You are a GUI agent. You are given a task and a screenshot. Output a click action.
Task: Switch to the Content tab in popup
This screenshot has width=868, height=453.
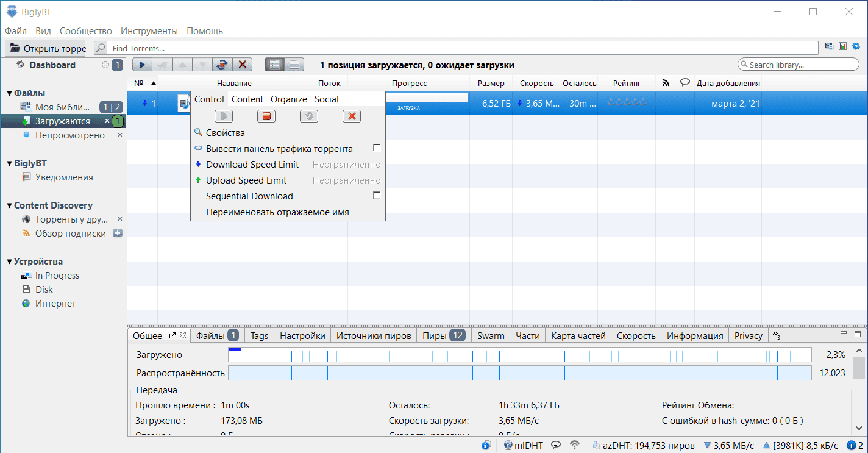click(247, 99)
